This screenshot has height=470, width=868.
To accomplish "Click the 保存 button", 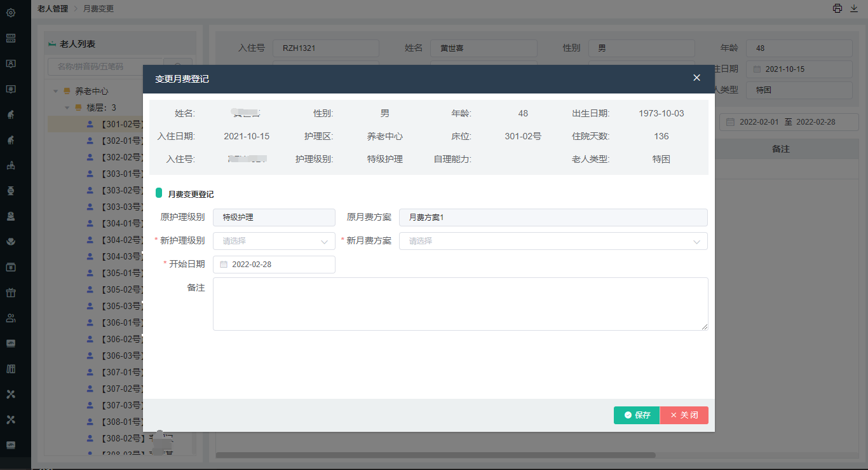I will tap(637, 415).
